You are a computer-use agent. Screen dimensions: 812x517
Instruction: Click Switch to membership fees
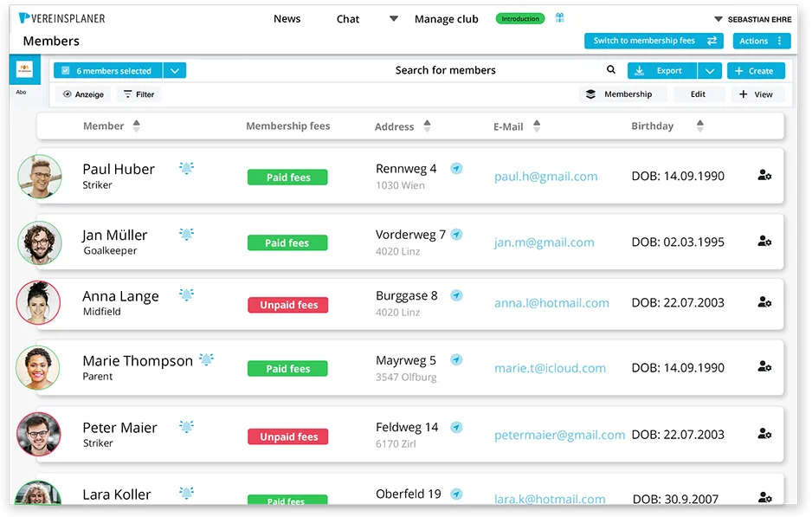(653, 41)
